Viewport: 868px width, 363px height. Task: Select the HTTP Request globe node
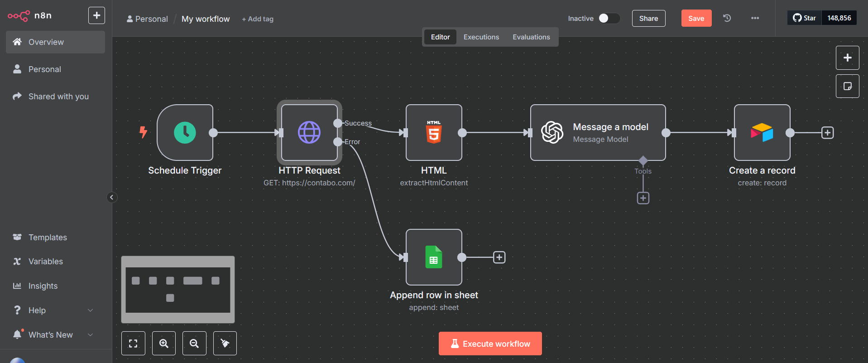click(309, 132)
